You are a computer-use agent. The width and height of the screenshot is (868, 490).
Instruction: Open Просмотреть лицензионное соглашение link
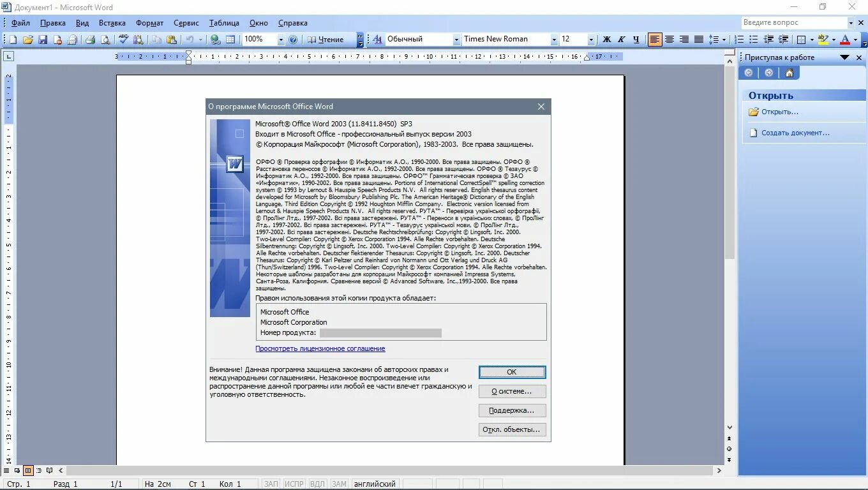pos(320,348)
